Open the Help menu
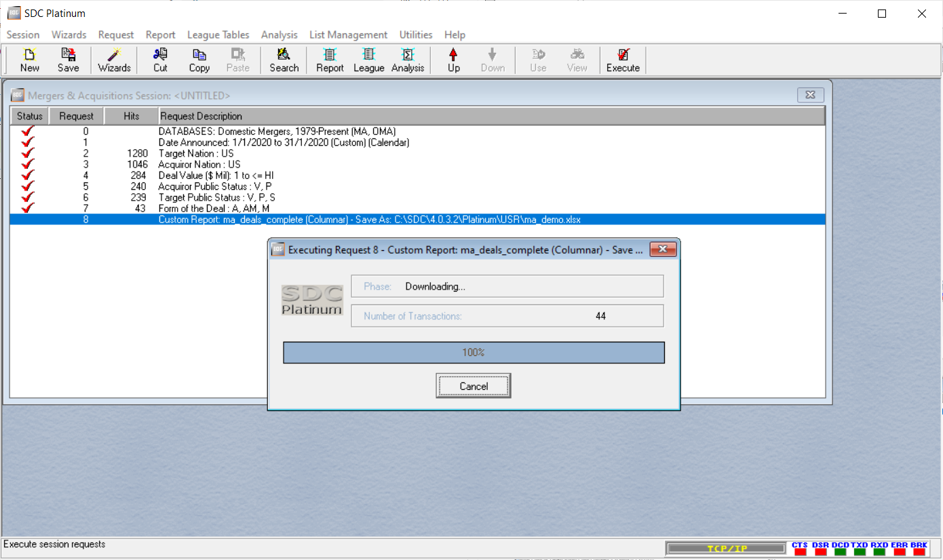Viewport: 943px width, 560px height. (x=455, y=35)
